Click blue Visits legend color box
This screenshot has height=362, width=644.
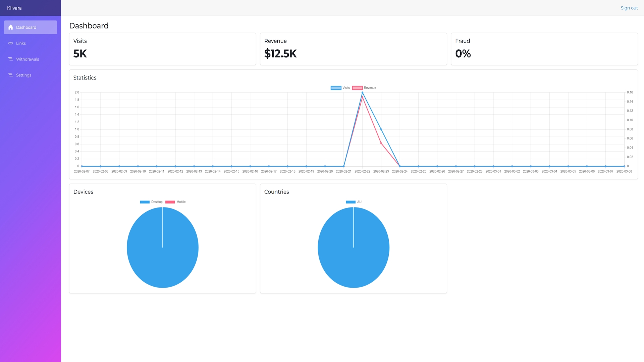[336, 88]
